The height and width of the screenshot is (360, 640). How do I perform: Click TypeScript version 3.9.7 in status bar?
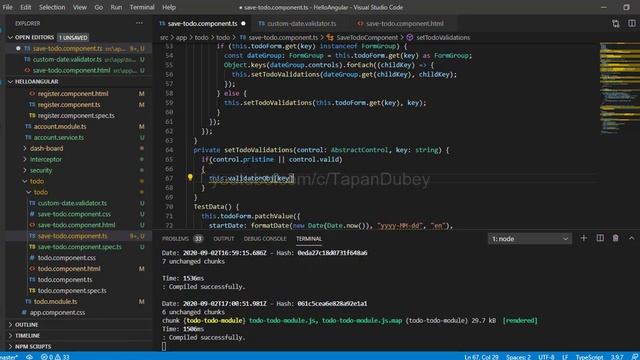[x=617, y=357]
